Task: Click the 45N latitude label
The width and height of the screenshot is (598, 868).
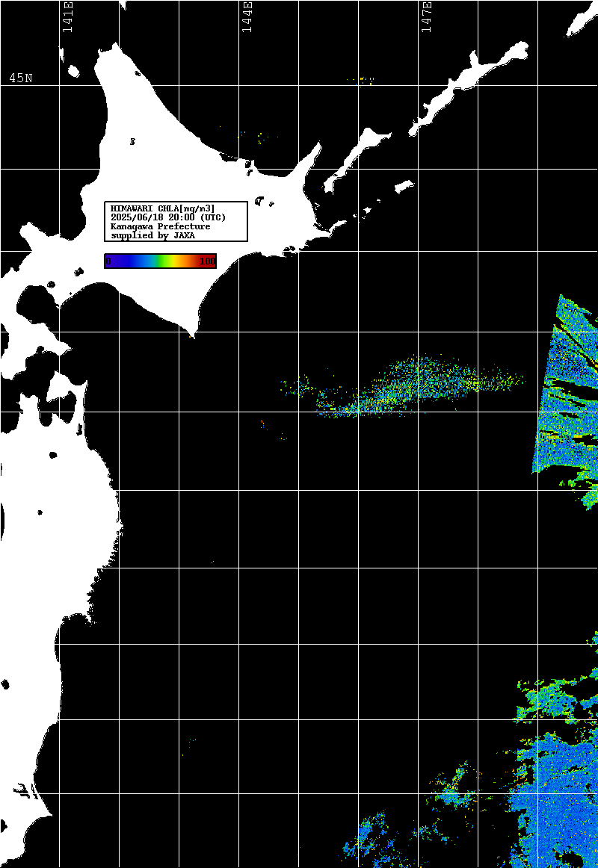Action: point(20,78)
